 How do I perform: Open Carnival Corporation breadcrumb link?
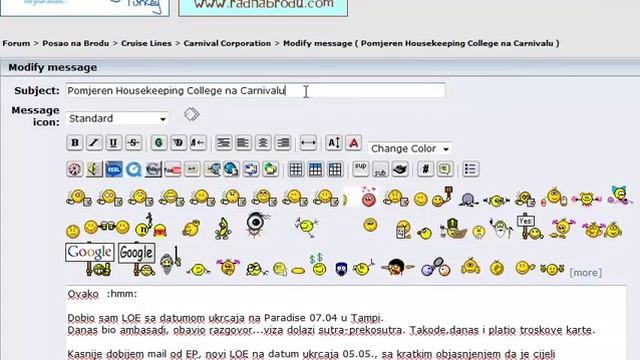click(x=227, y=43)
